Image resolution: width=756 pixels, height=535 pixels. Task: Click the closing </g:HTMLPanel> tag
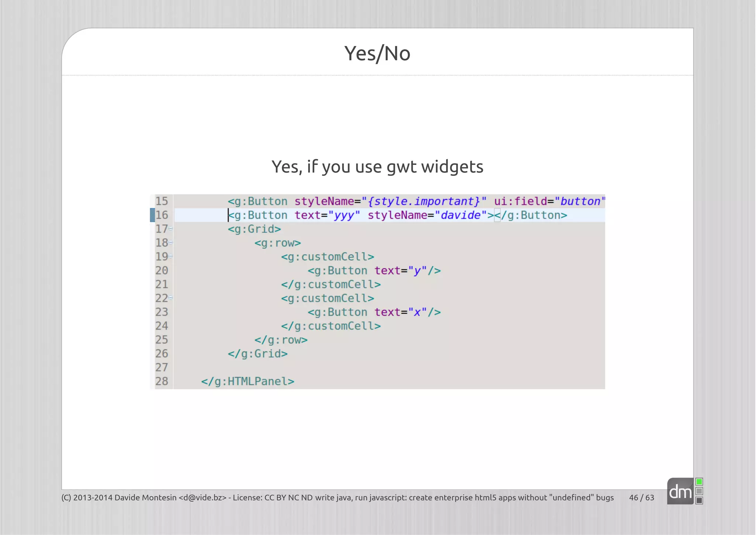click(x=248, y=382)
